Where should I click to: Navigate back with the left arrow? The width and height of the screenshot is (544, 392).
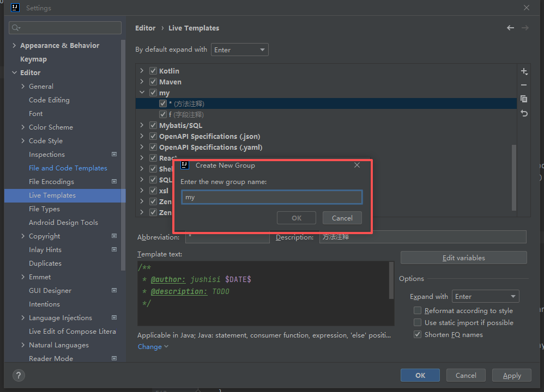click(510, 28)
